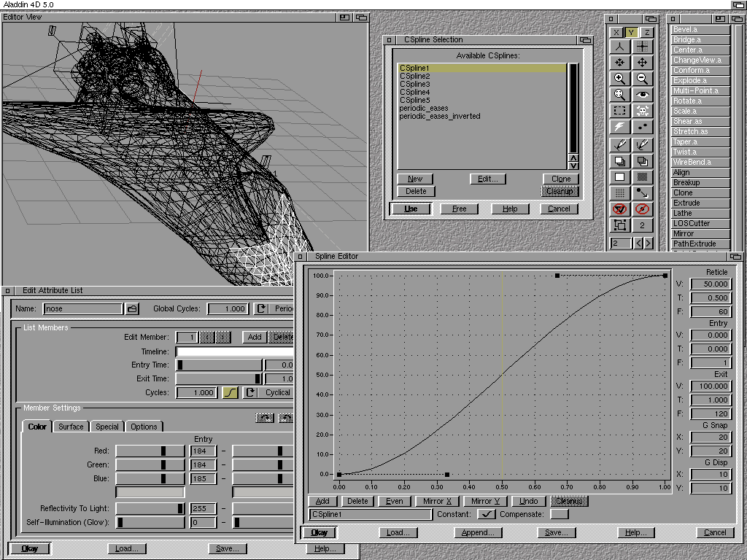
Task: Select the two-dots point tool
Action: pos(642,127)
